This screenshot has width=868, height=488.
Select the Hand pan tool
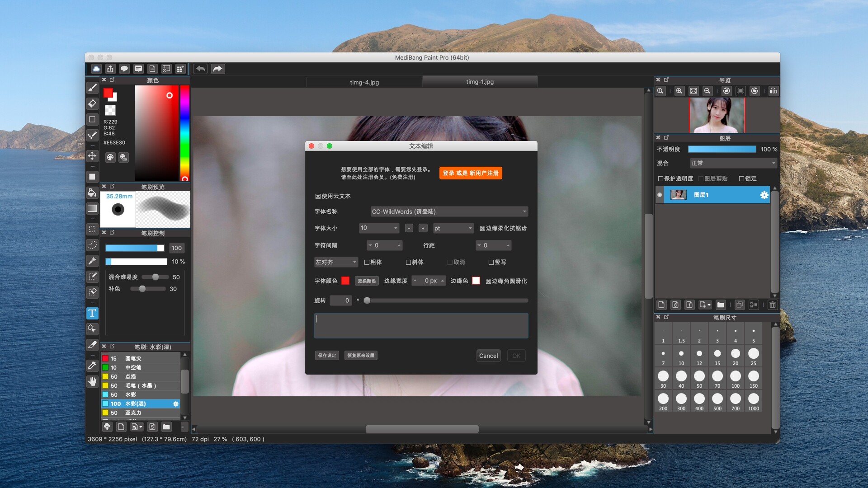[x=92, y=381]
